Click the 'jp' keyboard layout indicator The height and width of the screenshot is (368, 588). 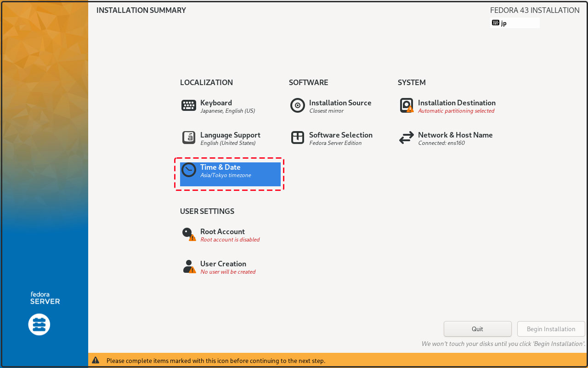point(504,23)
